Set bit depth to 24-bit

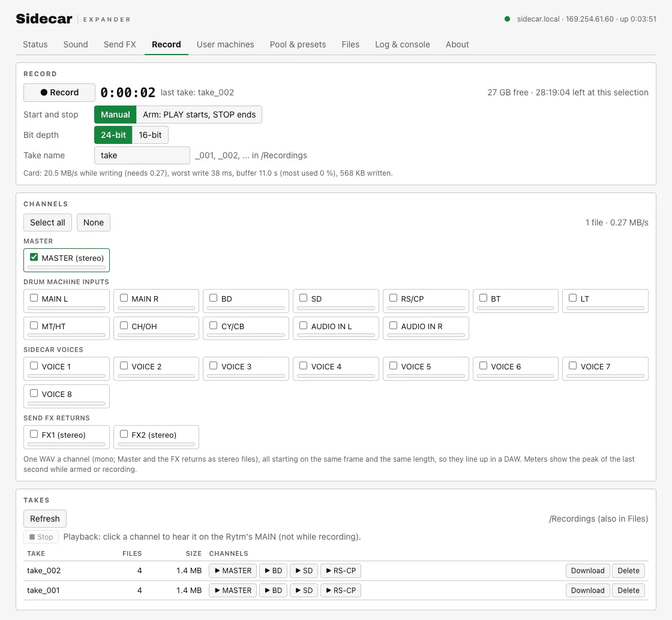click(113, 135)
